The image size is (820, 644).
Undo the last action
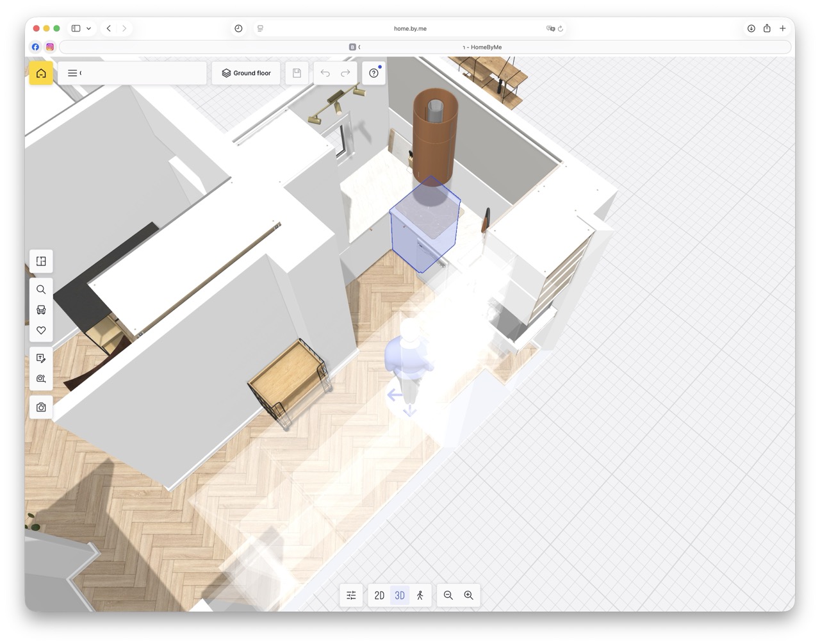point(325,73)
